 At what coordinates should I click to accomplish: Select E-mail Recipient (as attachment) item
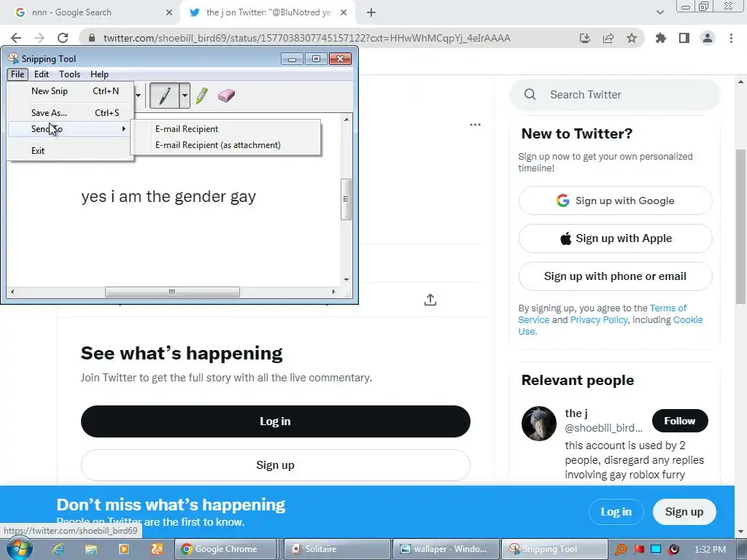226,145
